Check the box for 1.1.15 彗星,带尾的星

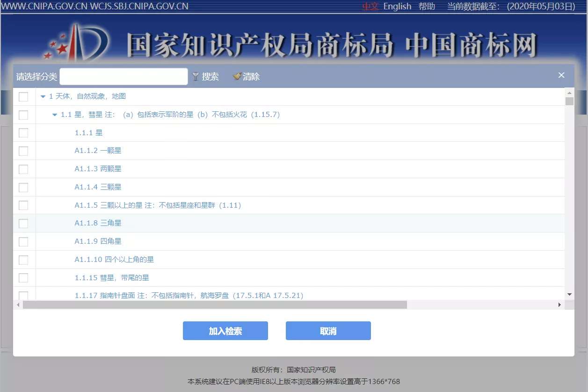click(23, 278)
